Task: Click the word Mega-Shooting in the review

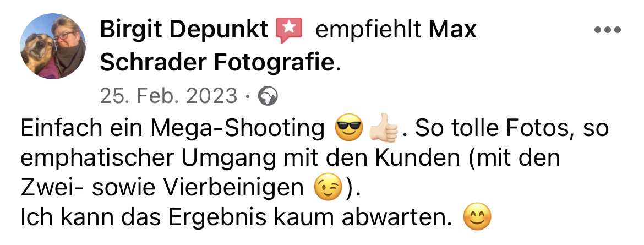Action: coord(237,129)
